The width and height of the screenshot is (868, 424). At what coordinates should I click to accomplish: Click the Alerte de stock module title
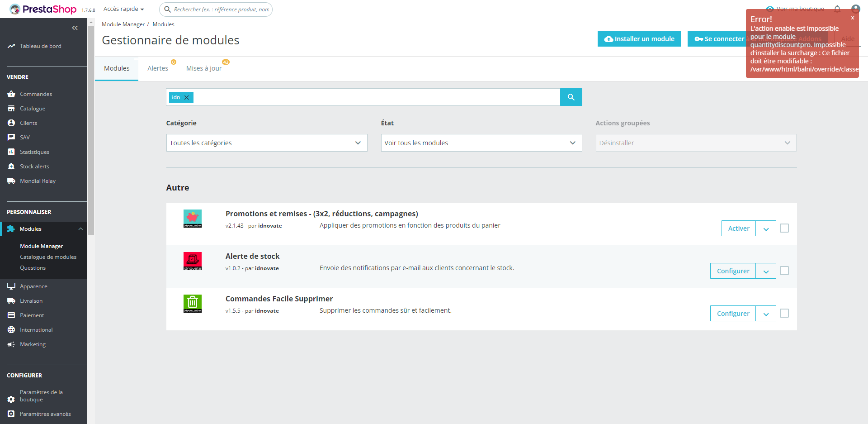click(253, 256)
